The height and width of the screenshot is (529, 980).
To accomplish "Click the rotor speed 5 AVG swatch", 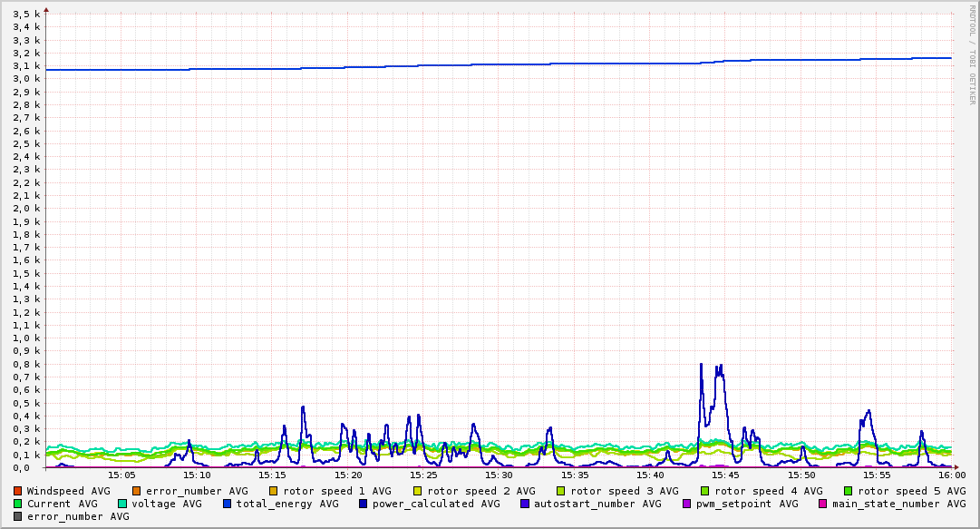I will (849, 492).
